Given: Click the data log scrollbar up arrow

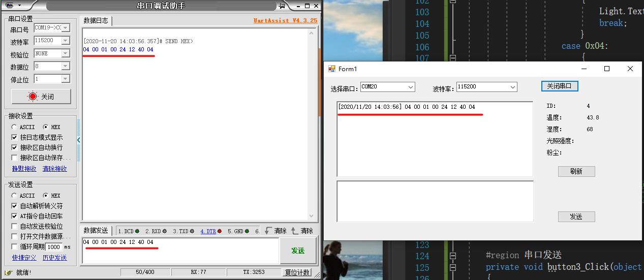Looking at the screenshot, I should (313, 33).
